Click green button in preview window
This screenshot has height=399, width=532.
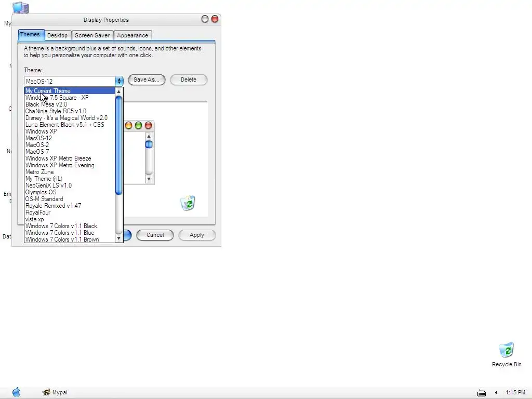tap(138, 126)
